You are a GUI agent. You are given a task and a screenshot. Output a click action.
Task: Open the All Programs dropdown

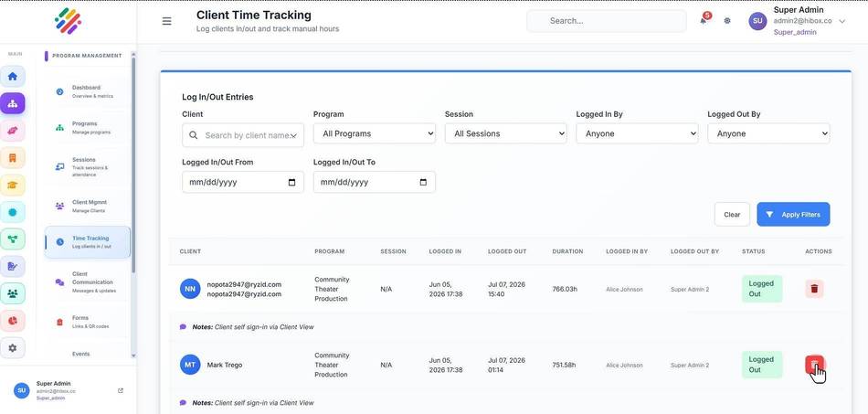pyautogui.click(x=375, y=133)
